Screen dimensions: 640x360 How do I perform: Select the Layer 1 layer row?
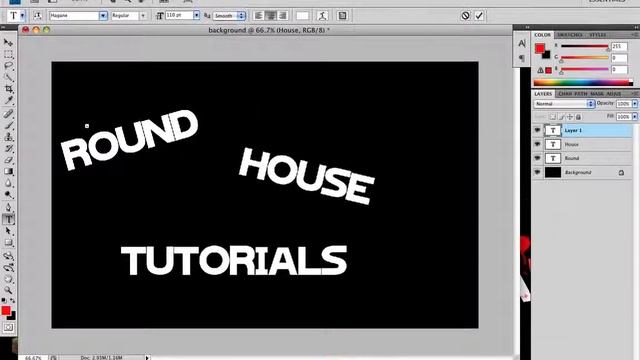click(582, 130)
